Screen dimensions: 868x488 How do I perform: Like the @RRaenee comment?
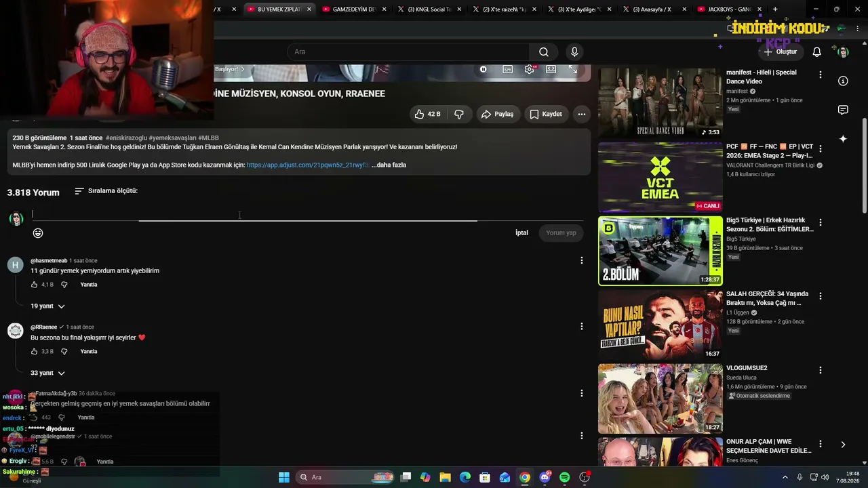click(x=35, y=352)
